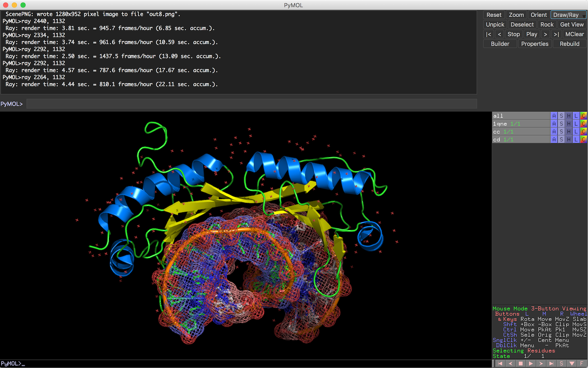
Task: Click Residues to cycle the selecting mode
Action: click(541, 350)
